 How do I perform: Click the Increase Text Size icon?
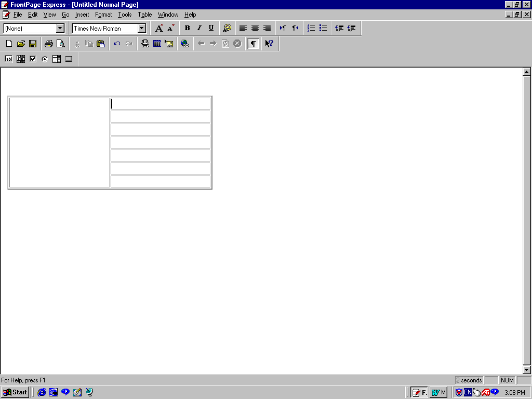click(159, 28)
